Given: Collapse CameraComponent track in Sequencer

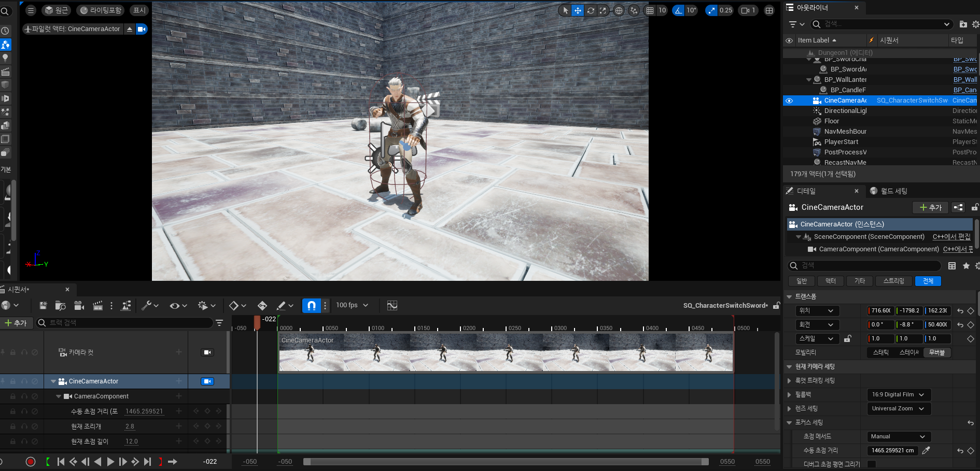Looking at the screenshot, I should point(59,396).
